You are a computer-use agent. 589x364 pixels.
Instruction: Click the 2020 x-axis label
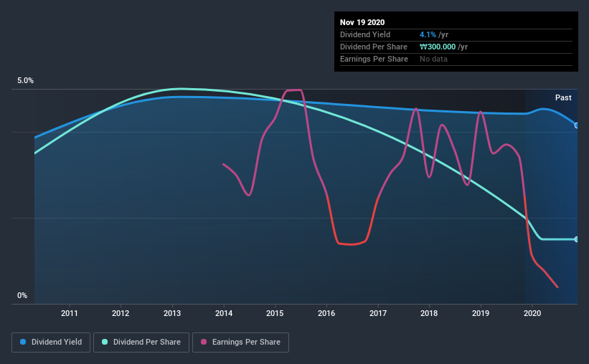tap(532, 313)
